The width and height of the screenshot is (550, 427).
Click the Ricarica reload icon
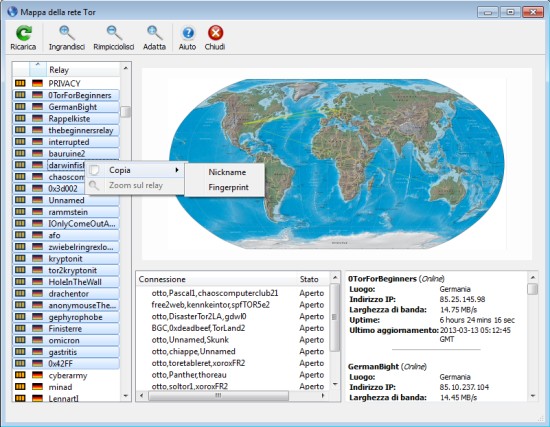(23, 34)
